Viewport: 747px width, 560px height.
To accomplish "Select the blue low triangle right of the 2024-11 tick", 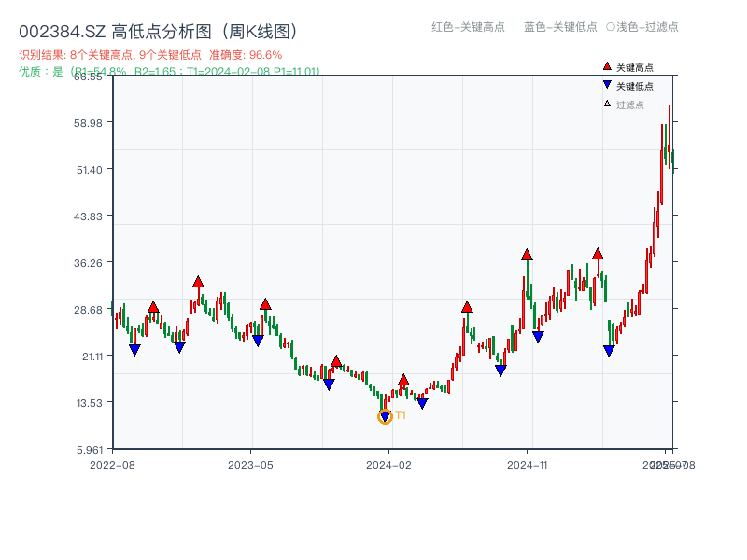I will (x=538, y=337).
